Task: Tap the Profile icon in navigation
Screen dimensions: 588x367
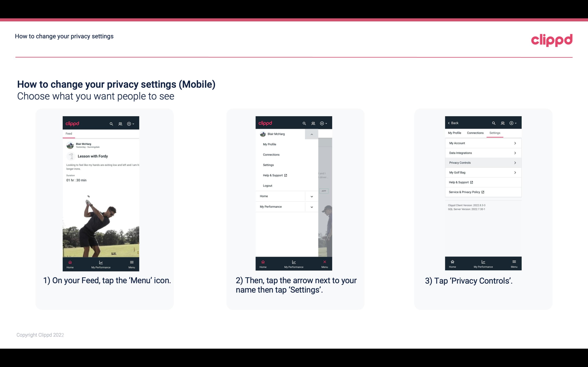Action: pos(121,123)
